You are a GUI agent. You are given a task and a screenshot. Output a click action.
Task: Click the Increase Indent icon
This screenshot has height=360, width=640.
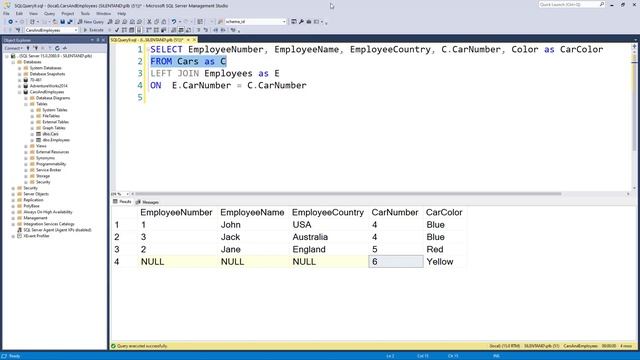click(223, 30)
